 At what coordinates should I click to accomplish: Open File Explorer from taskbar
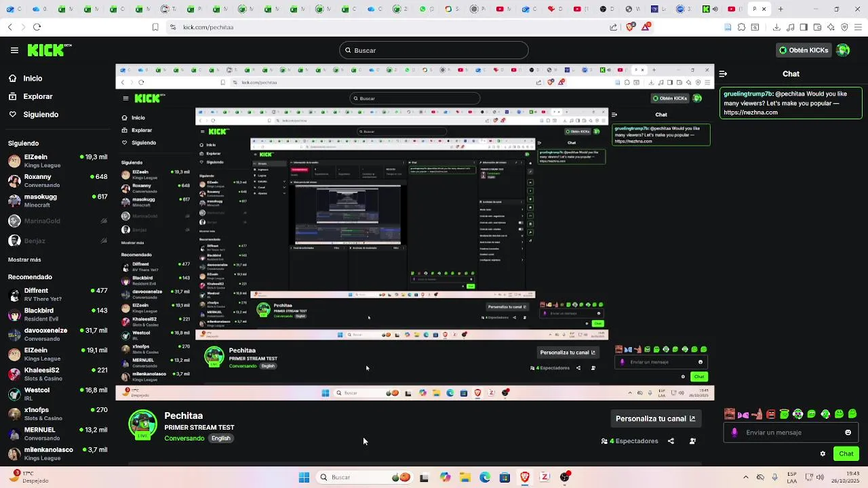(465, 477)
